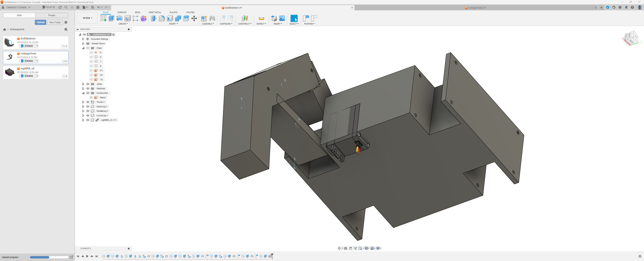This screenshot has width=644, height=261.
Task: Toggle visibility of Sketches folder
Action: (x=88, y=88)
